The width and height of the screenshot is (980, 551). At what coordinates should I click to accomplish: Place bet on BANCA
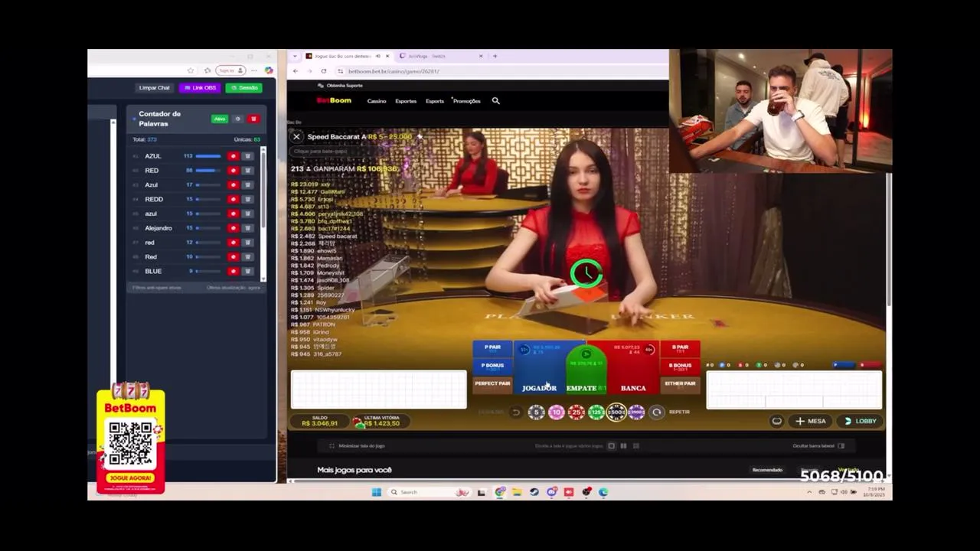point(634,369)
